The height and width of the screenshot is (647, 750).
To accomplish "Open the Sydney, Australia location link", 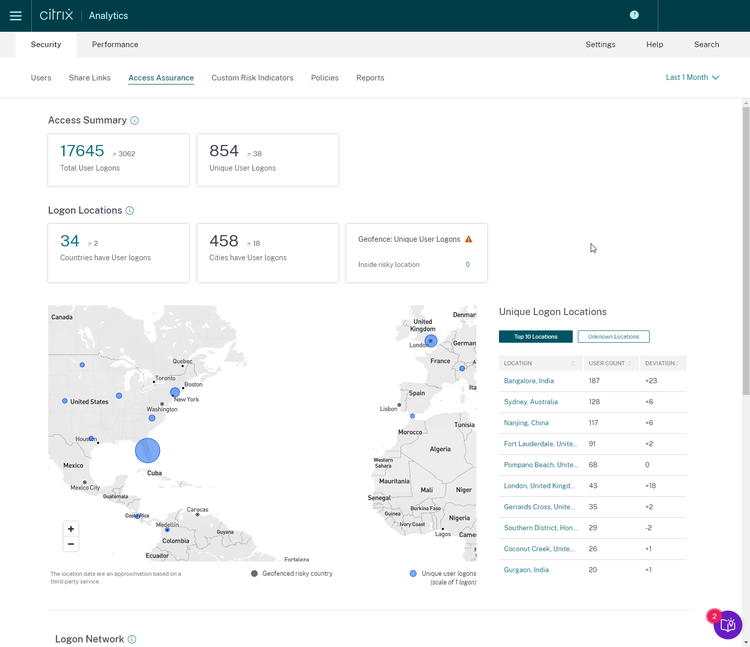I will [x=530, y=402].
